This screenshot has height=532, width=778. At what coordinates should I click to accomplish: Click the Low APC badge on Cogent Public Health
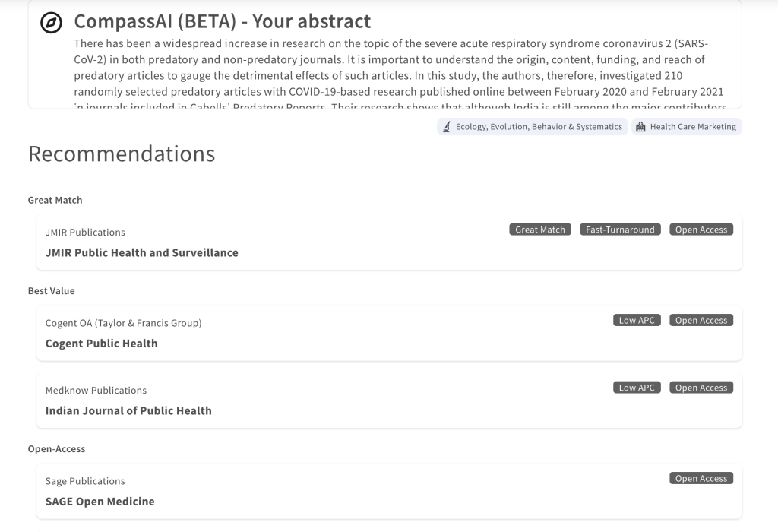pos(637,320)
